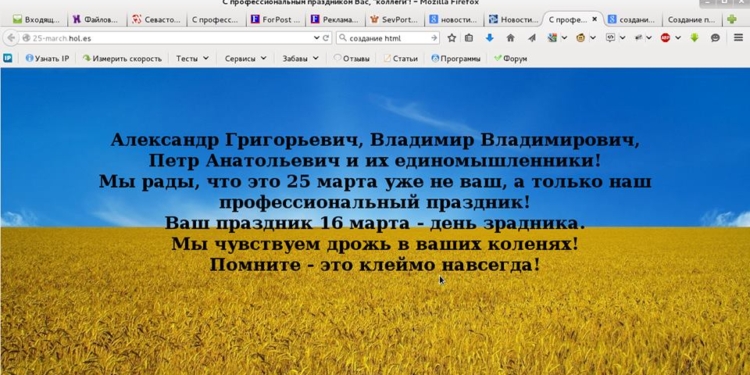This screenshot has width=750, height=375.
Task: Go back with the navigation arrow
Action: (11, 38)
